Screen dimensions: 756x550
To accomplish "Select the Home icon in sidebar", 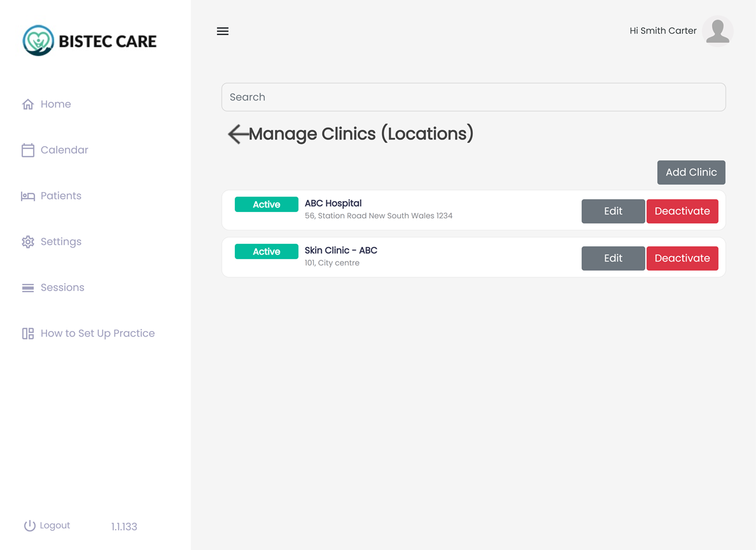I will pos(27,104).
